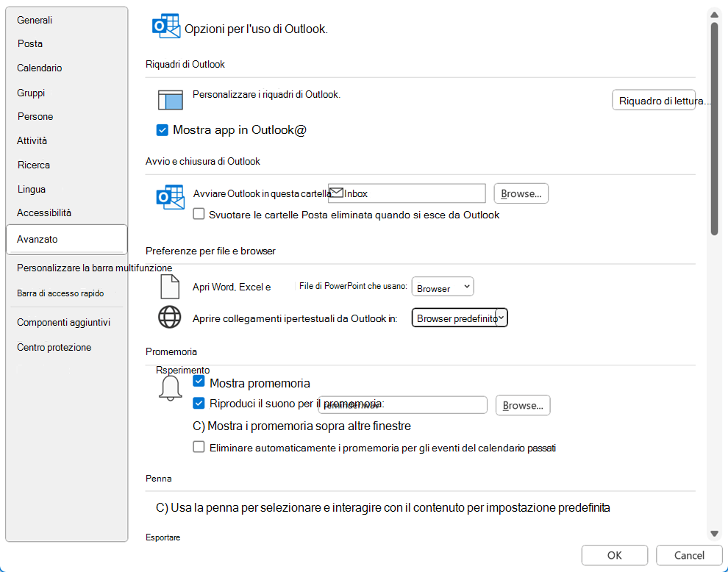Click the Avvio e chiusura di Outlook heading
This screenshot has height=572, width=728.
tap(203, 161)
